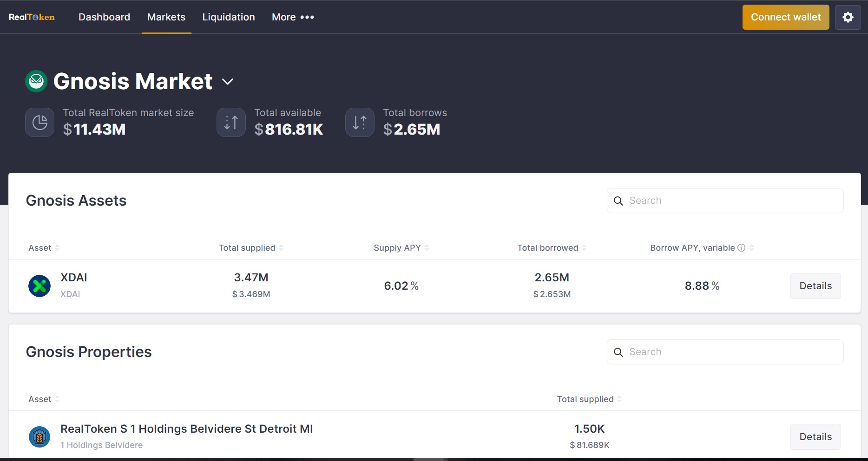Open the Liquidation page
868x461 pixels.
point(228,17)
